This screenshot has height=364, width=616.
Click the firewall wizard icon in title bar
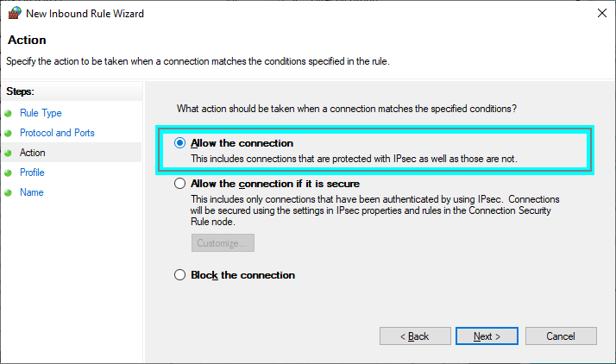point(14,14)
